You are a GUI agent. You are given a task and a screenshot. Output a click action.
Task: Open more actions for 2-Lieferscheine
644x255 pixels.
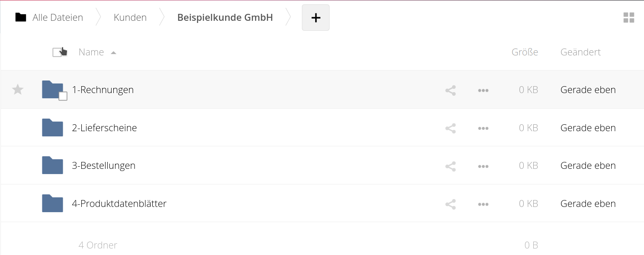483,128
